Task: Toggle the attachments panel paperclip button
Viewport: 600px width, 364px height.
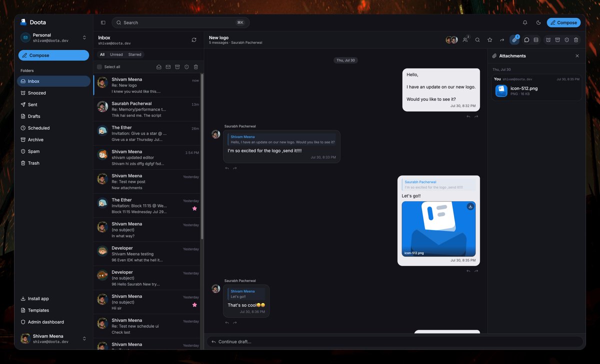Action: click(514, 40)
